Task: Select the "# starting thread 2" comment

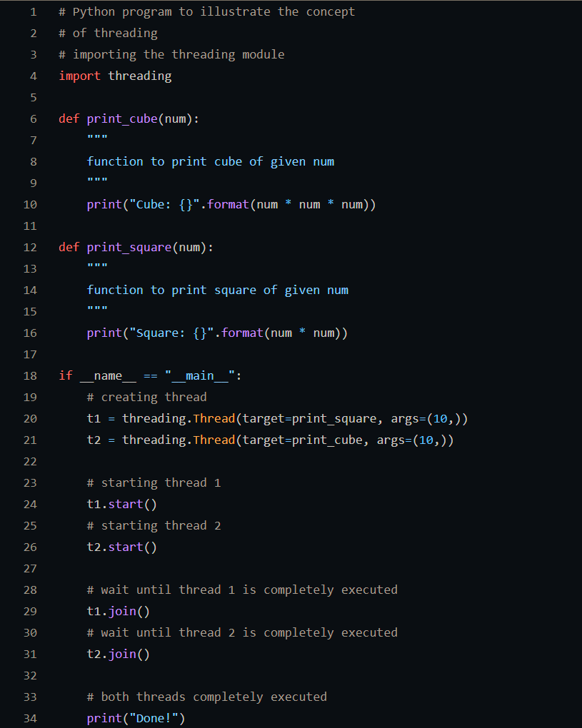Action: click(x=154, y=525)
